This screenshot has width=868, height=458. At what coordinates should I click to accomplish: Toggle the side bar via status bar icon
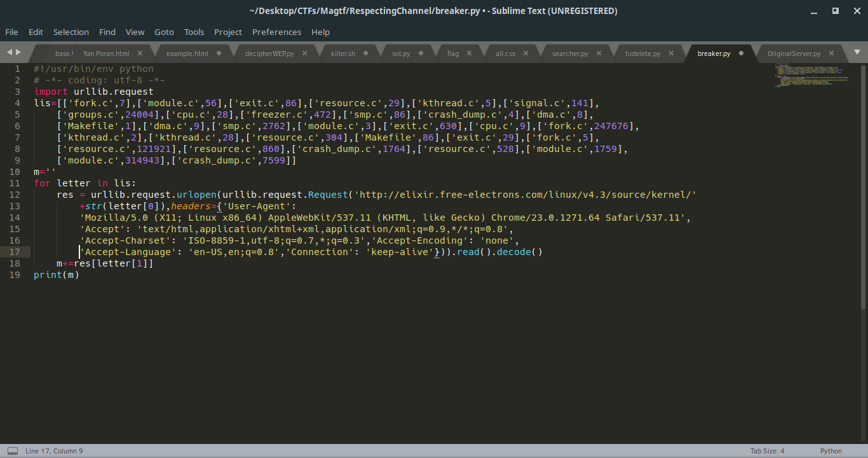coord(13,451)
